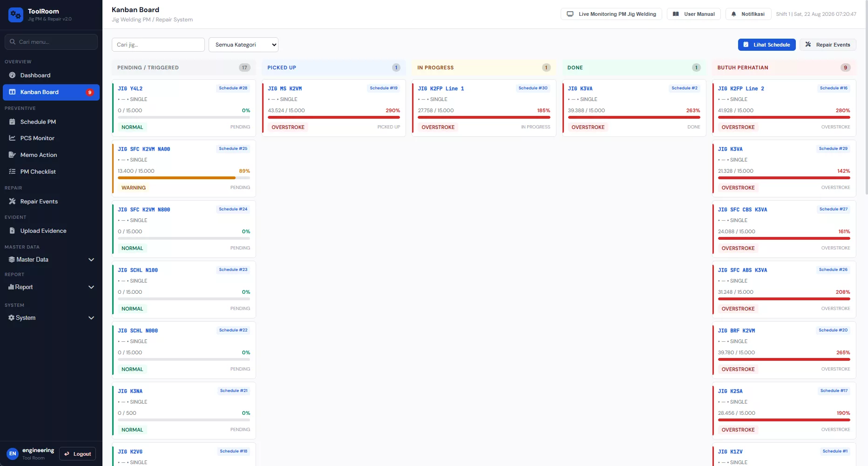The image size is (868, 466).
Task: Click the JIG K2SA card title
Action: click(731, 391)
